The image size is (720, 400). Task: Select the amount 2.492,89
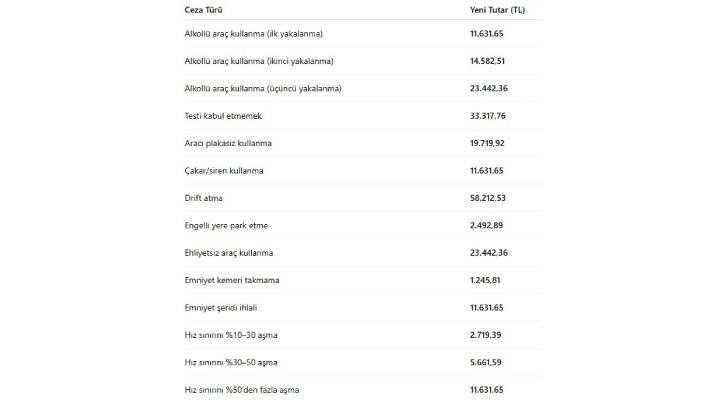[x=486, y=225]
